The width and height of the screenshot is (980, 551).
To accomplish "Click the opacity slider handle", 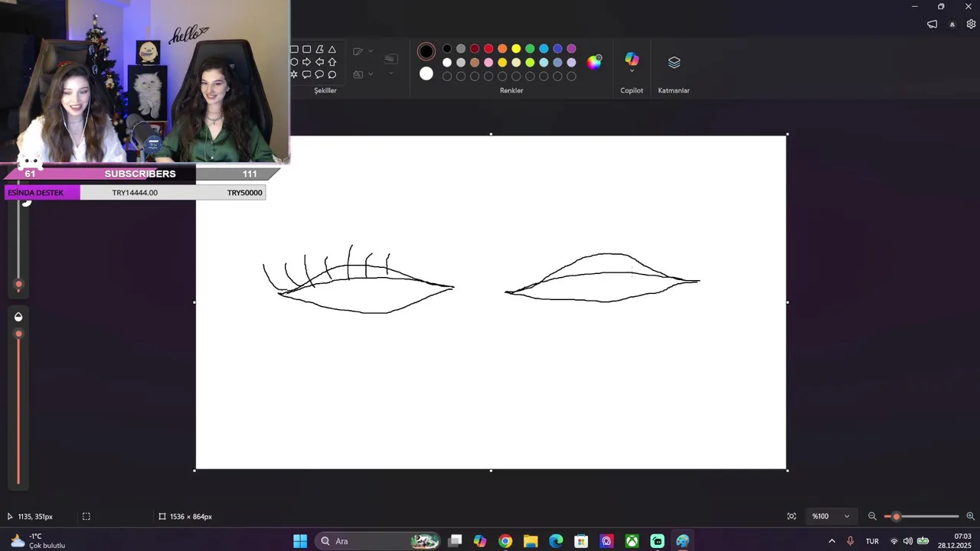I will pos(19,334).
